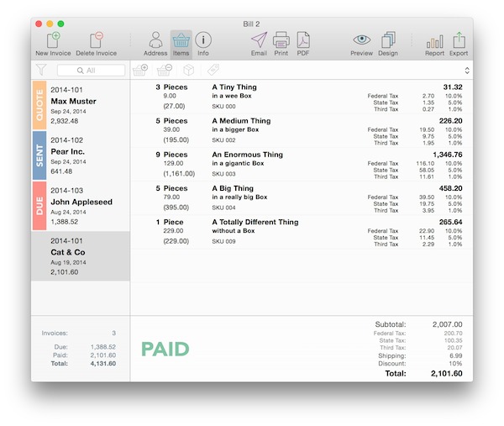Image resolution: width=504 pixels, height=426 pixels.
Task: Open the Address section
Action: tap(155, 39)
